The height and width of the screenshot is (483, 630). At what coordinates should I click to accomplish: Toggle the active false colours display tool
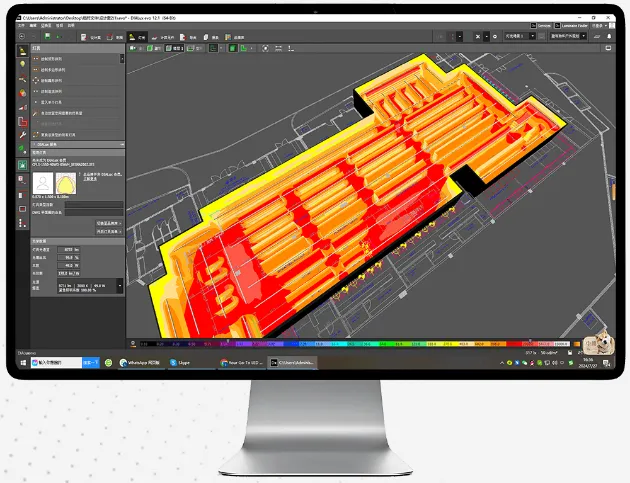[22, 165]
